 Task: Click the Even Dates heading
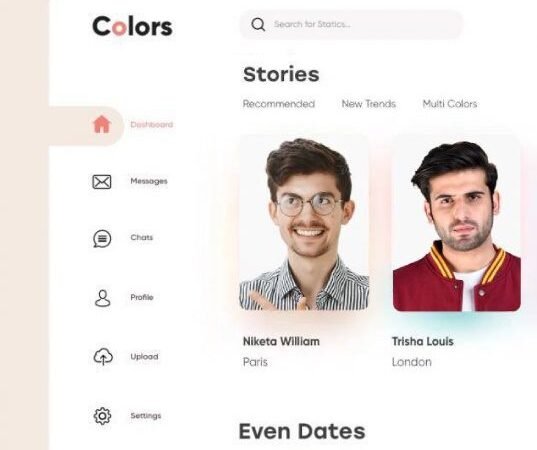click(x=302, y=431)
